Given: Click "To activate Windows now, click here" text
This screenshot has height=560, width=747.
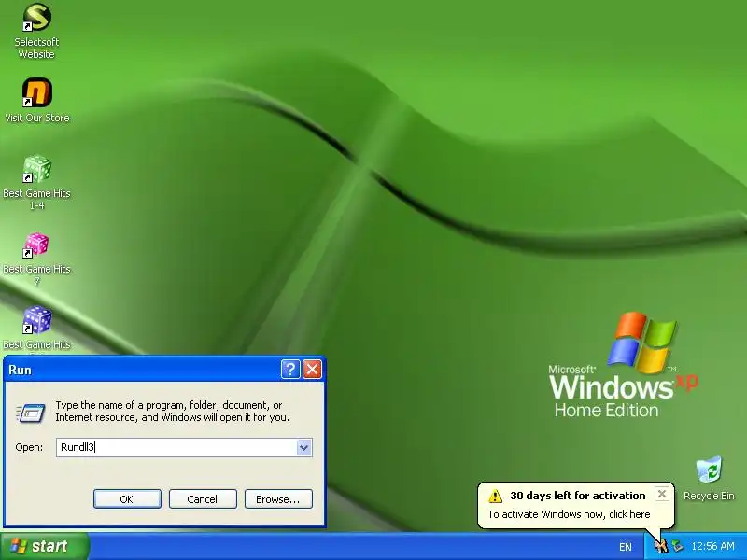Looking at the screenshot, I should [569, 514].
